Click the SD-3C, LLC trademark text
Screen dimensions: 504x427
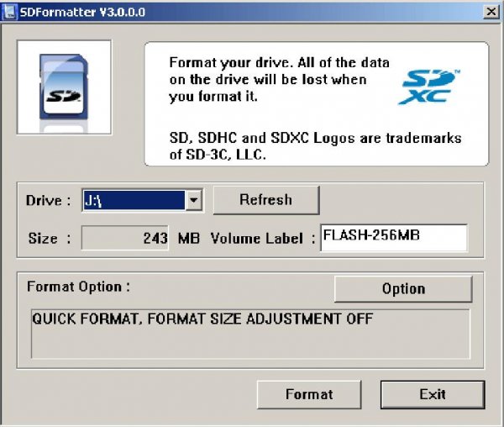coord(315,146)
